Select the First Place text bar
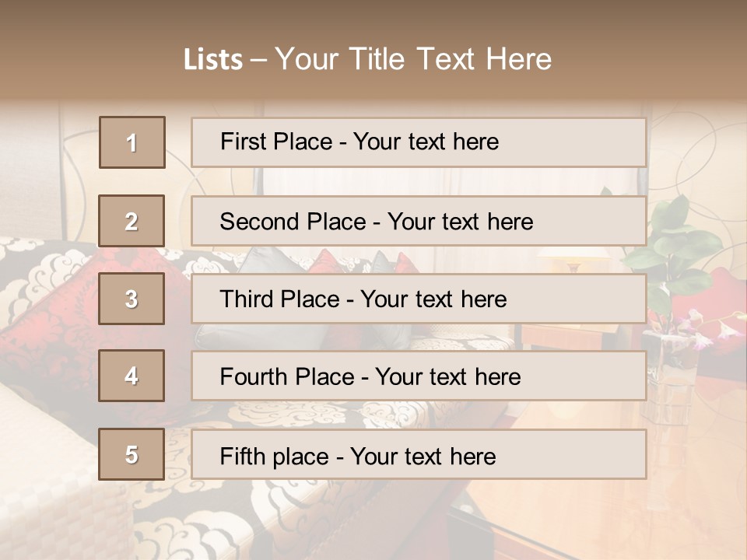 pos(419,142)
